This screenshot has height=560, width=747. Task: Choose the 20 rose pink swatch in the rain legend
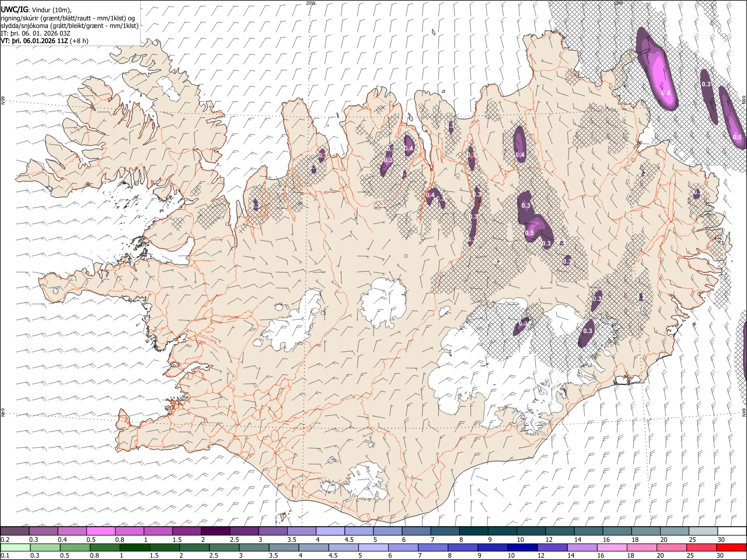[x=671, y=547]
